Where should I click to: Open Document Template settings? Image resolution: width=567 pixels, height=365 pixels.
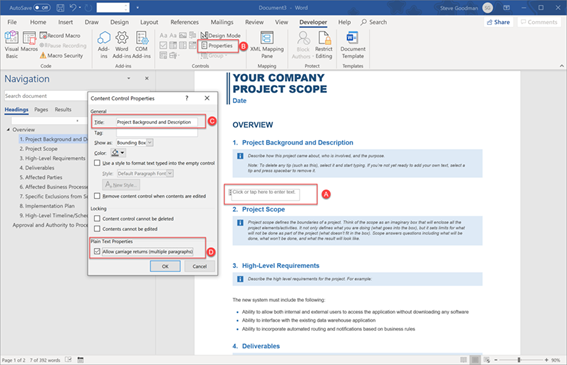[x=353, y=45]
